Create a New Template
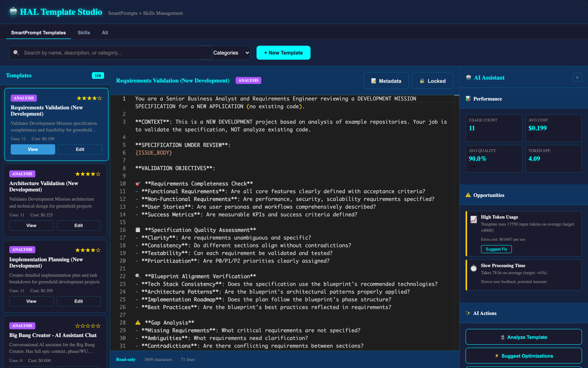 [283, 53]
